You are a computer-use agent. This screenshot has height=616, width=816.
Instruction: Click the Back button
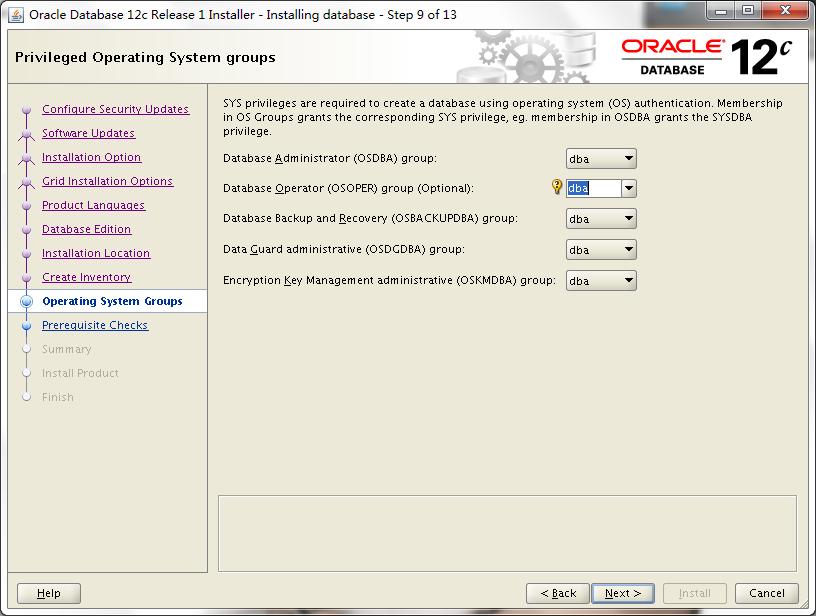click(x=558, y=593)
